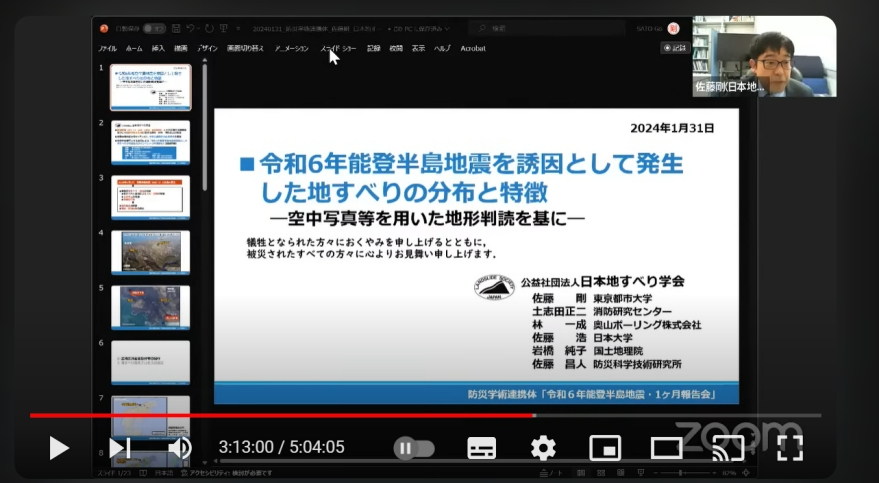
Task: Select slide 2 thumbnail
Action: pos(151,142)
